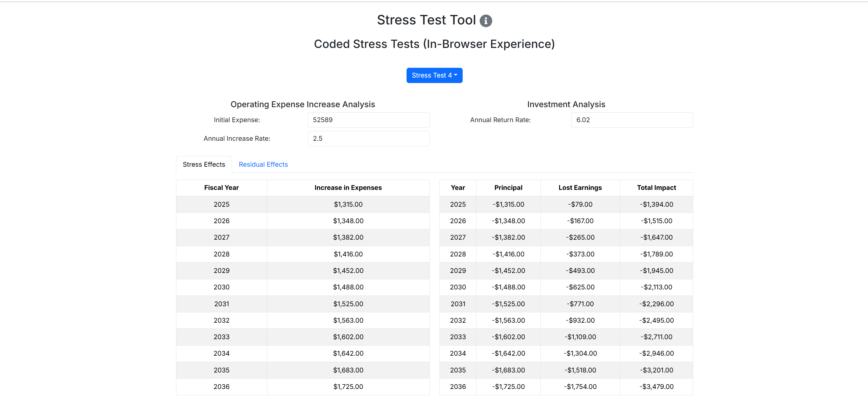Click the info icon beside Stress Test Tool
Screen dimensions: 868x403
click(486, 21)
